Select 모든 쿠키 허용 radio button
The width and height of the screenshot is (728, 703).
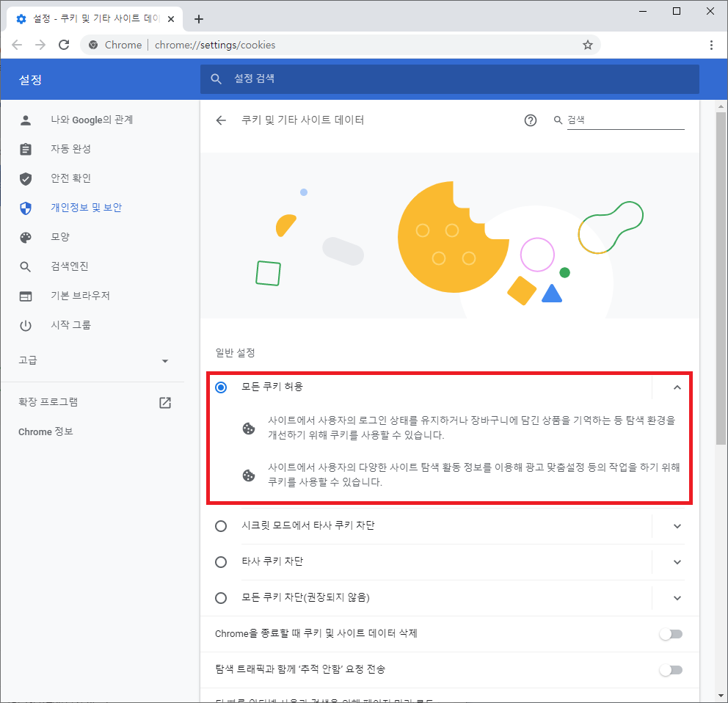(x=221, y=387)
